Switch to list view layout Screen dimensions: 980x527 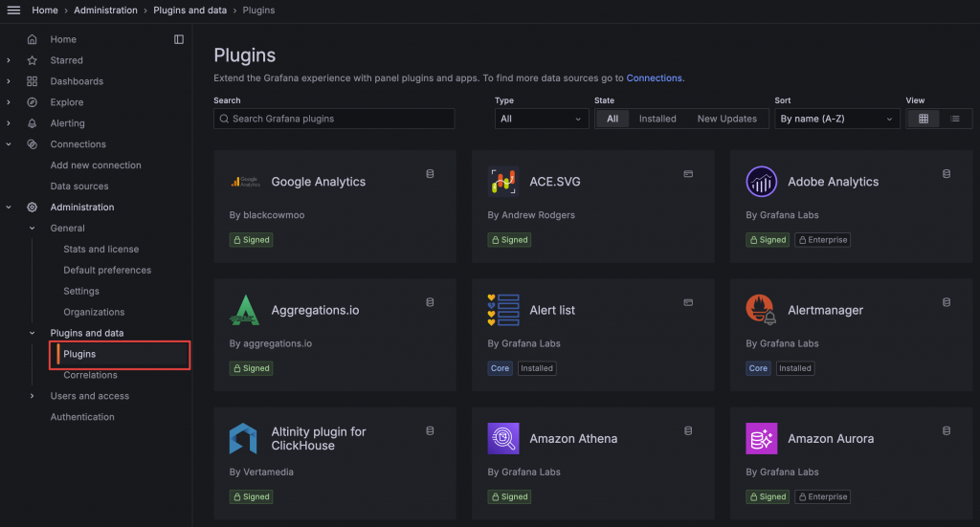[954, 119]
